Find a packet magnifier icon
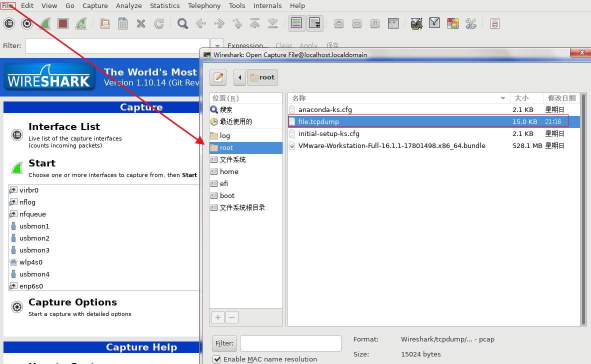Viewport: 591px width, 364px height. pos(183,23)
